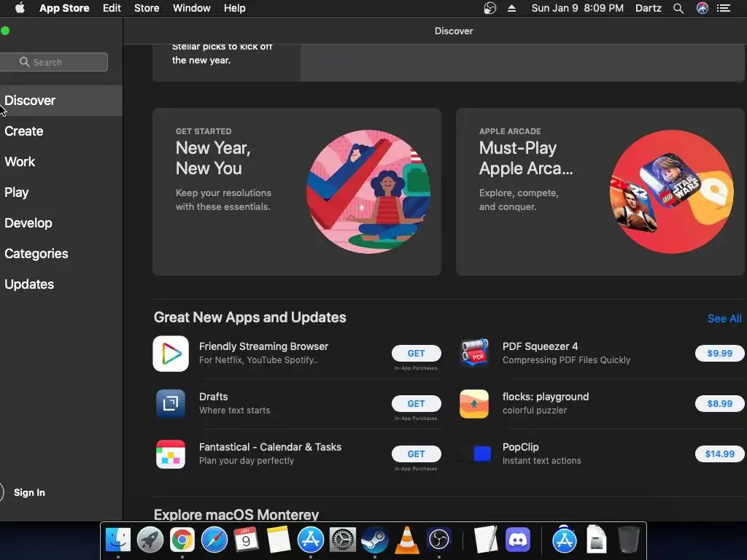Screen dimensions: 747x560
Task: Click the PopClip title text
Action: [520, 447]
